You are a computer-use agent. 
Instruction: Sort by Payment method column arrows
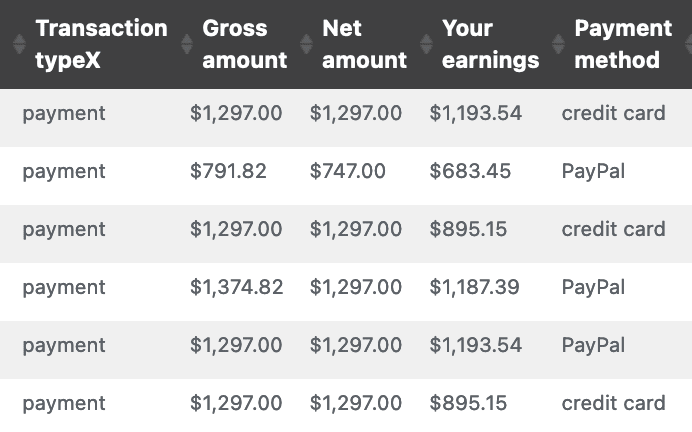pyautogui.click(x=558, y=44)
